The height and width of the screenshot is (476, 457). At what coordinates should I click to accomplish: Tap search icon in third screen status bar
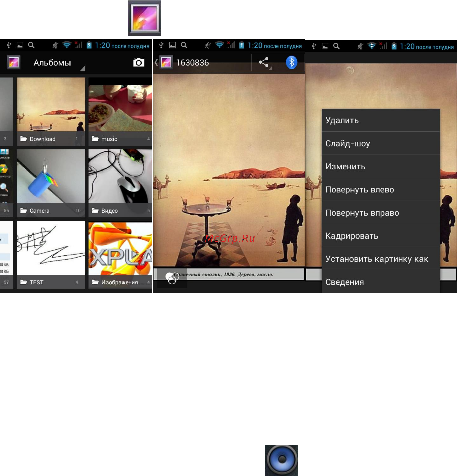(336, 46)
